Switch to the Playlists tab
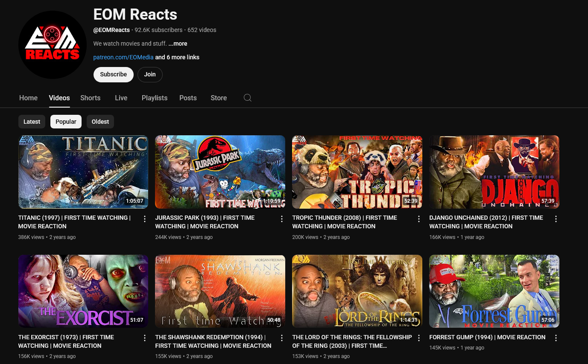 pyautogui.click(x=155, y=98)
